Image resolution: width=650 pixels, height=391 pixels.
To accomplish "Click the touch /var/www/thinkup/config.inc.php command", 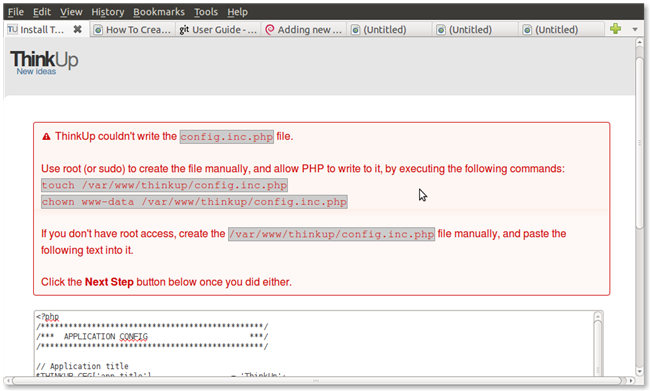I will 164,185.
